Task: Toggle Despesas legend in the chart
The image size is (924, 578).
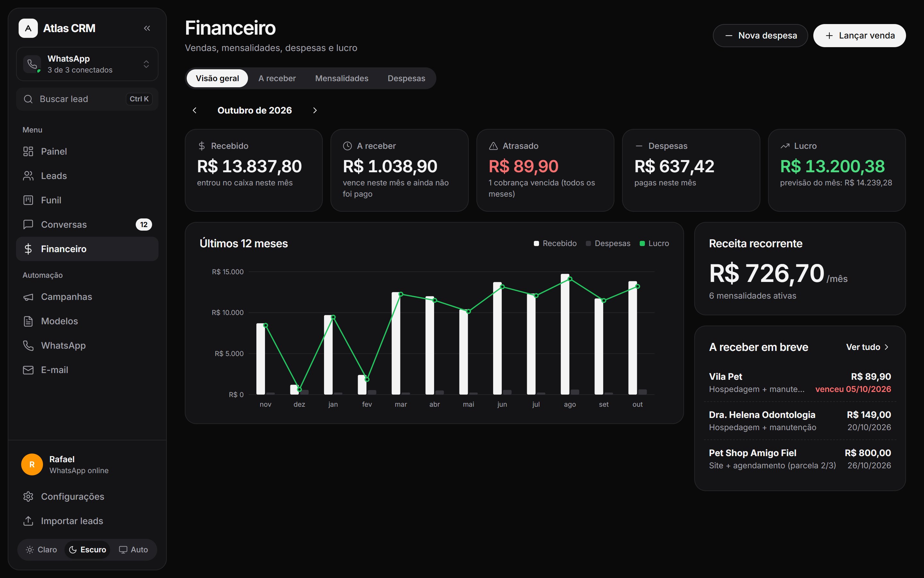Action: tap(608, 243)
